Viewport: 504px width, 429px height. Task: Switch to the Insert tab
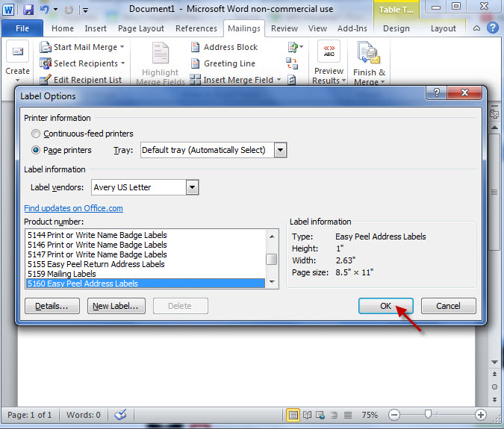point(96,28)
